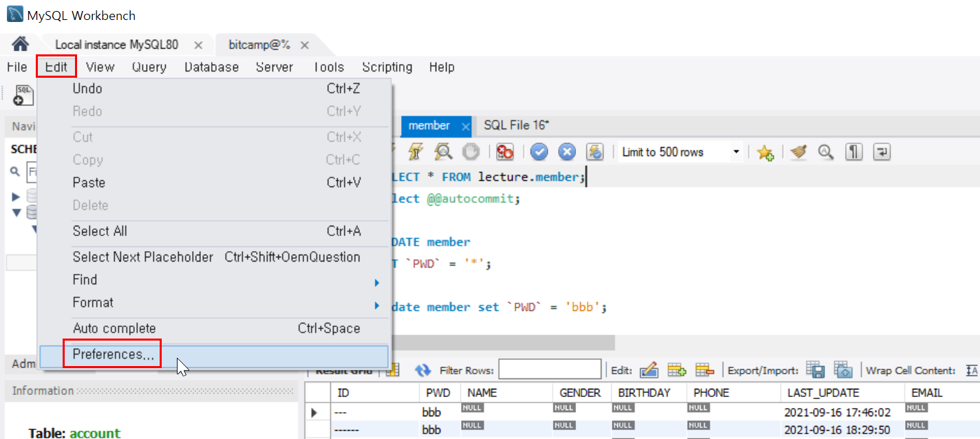Expand the Format submenu
Viewport: 980px width, 439px height.
214,302
